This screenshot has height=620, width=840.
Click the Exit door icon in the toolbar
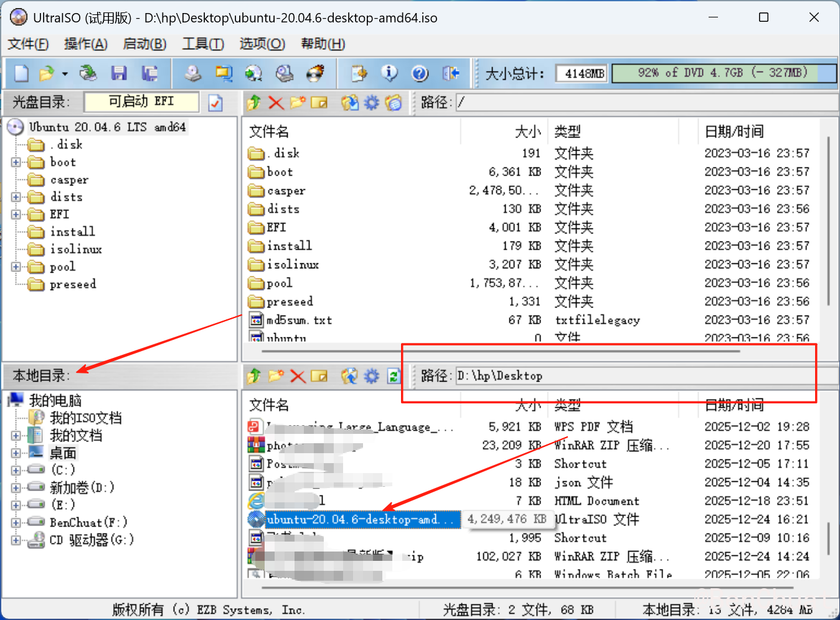point(451,73)
